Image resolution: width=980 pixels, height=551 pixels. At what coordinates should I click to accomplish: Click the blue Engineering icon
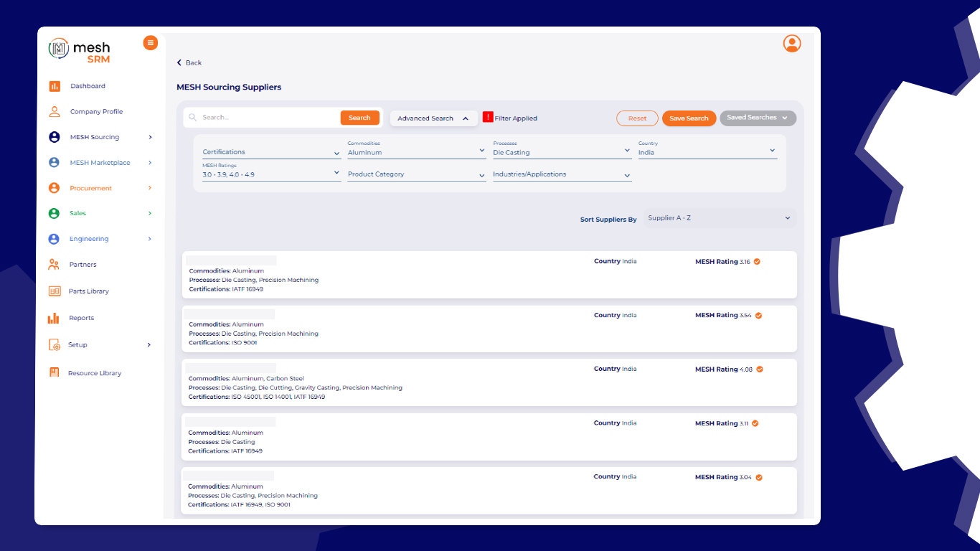(54, 239)
